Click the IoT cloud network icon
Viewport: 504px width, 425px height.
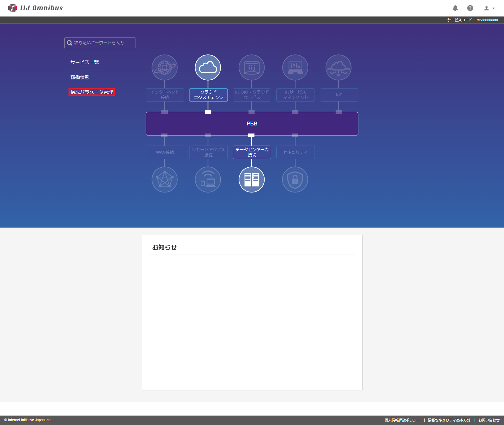point(338,68)
